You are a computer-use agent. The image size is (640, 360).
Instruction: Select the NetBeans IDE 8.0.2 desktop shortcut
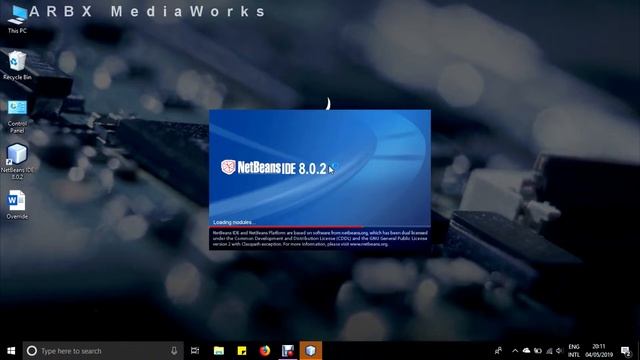tap(17, 162)
